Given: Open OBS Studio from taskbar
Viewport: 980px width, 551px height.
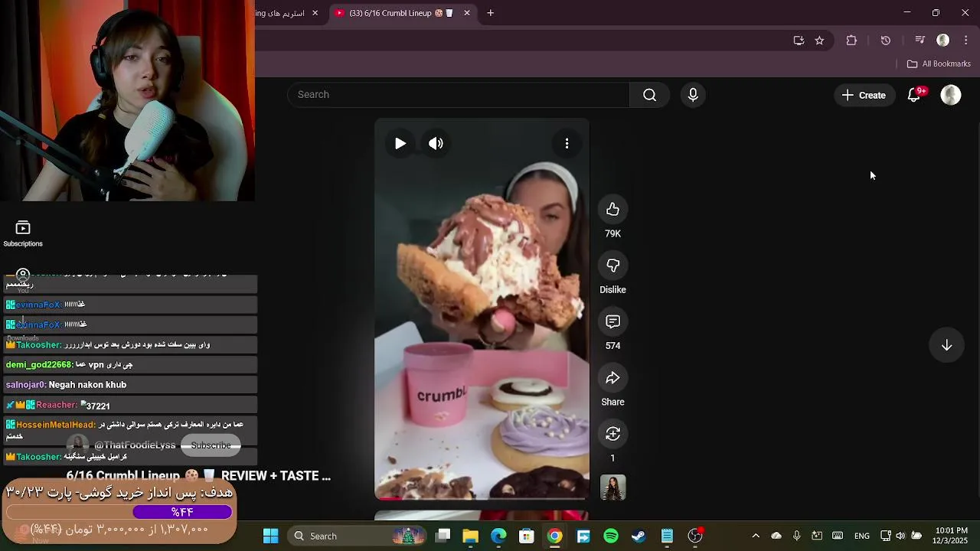Looking at the screenshot, I should [x=695, y=536].
